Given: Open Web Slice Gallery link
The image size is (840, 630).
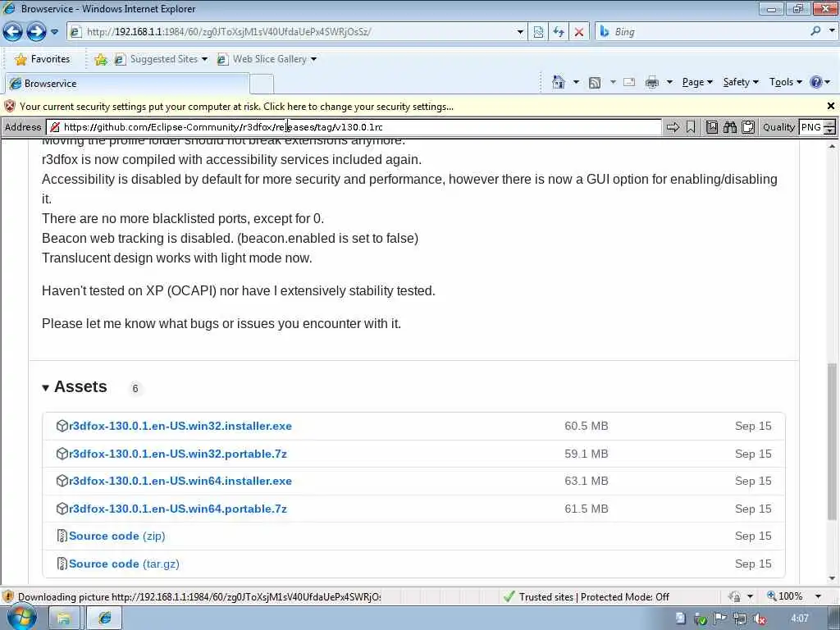Looking at the screenshot, I should (x=267, y=59).
